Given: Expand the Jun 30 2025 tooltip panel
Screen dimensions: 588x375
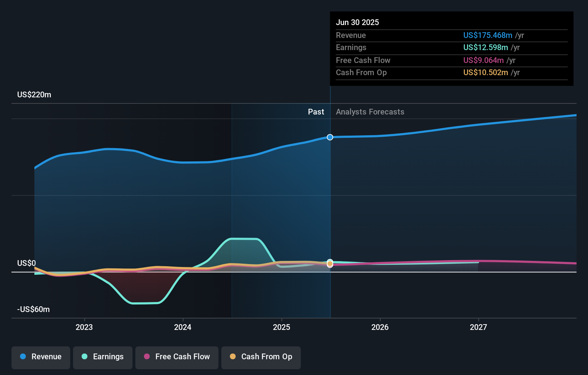Looking at the screenshot, I should [357, 22].
